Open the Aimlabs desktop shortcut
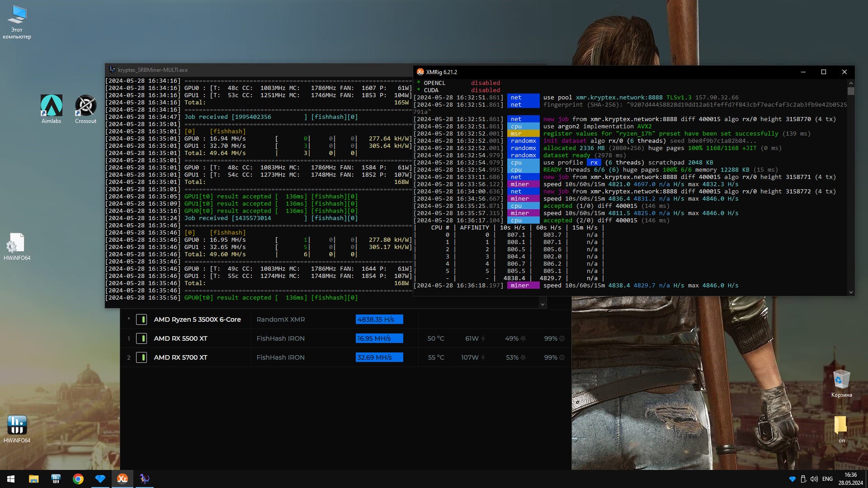The height and width of the screenshot is (488, 868). (x=51, y=109)
